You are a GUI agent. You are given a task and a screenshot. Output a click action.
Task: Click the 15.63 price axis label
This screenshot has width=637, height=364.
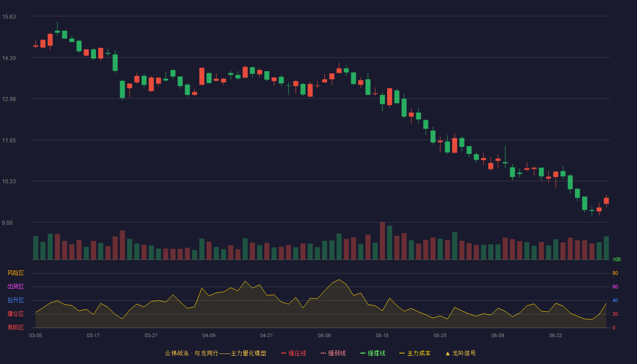[9, 17]
